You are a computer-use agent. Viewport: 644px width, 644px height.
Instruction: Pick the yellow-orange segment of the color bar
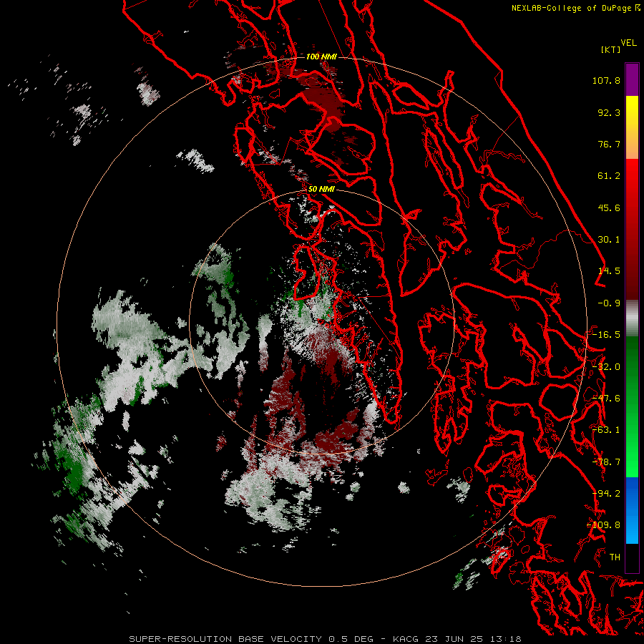(x=632, y=127)
